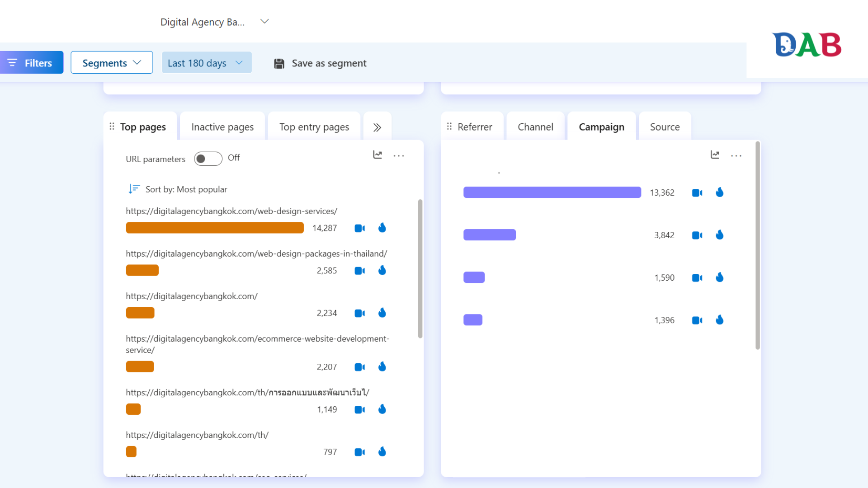Open heatmap for Thai page with 1,149
Image resolution: width=868 pixels, height=488 pixels.
382,409
